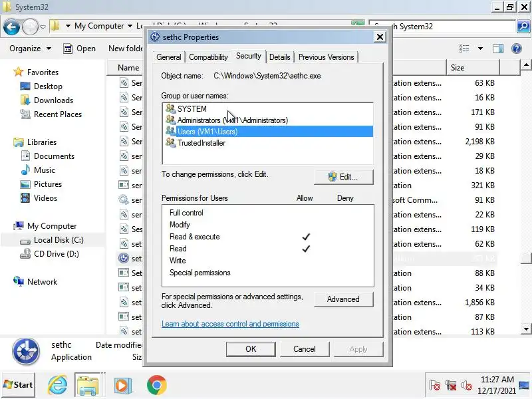The image size is (532, 399).
Task: Click volume tray icon
Action: pyautogui.click(x=467, y=385)
